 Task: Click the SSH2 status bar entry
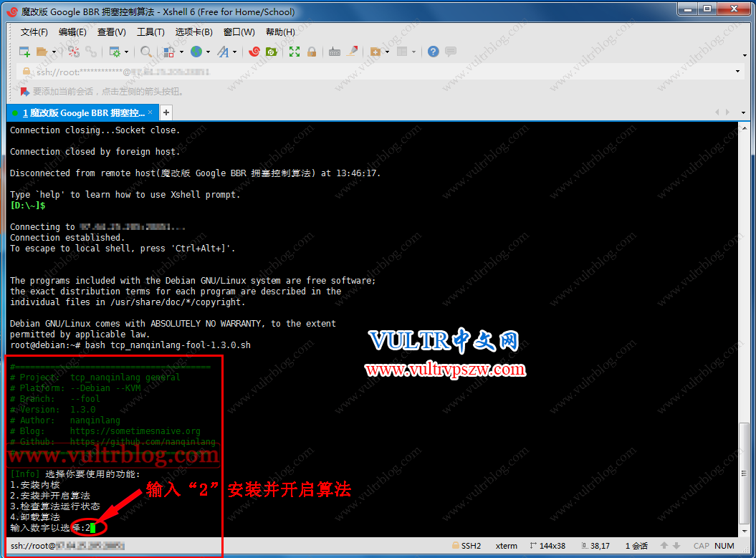coord(466,546)
